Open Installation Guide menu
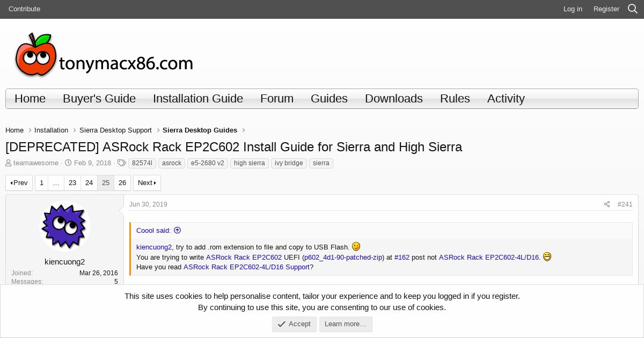 198,99
